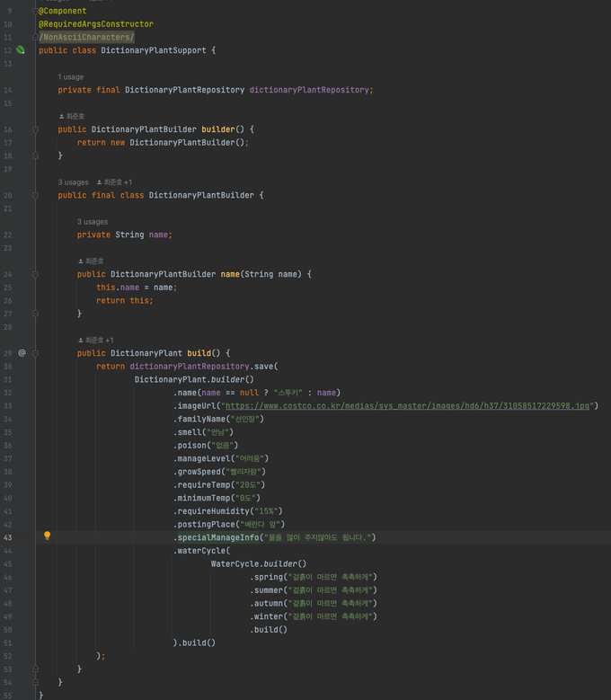This screenshot has width=611, height=700.
Task: Click the "1 usage" hint above dictionaryPlantRepository
Action: tap(71, 77)
